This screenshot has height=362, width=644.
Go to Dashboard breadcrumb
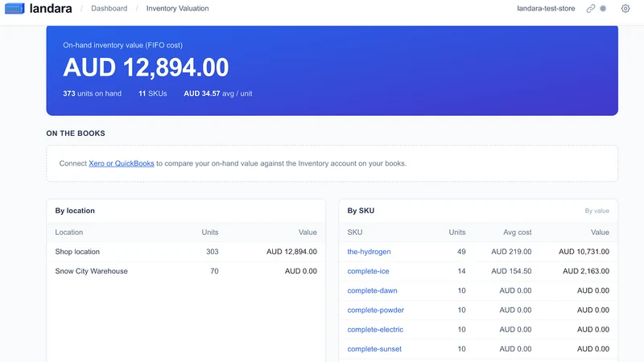(x=109, y=8)
